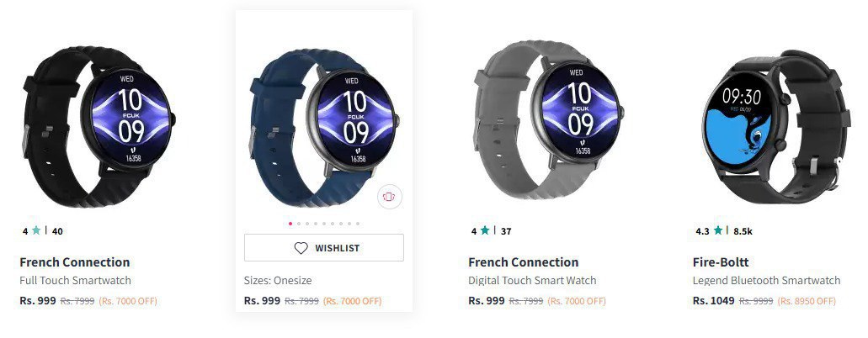868x338 pixels.
Task: Open Digital Touch Smart Watch product link
Action: point(533,281)
